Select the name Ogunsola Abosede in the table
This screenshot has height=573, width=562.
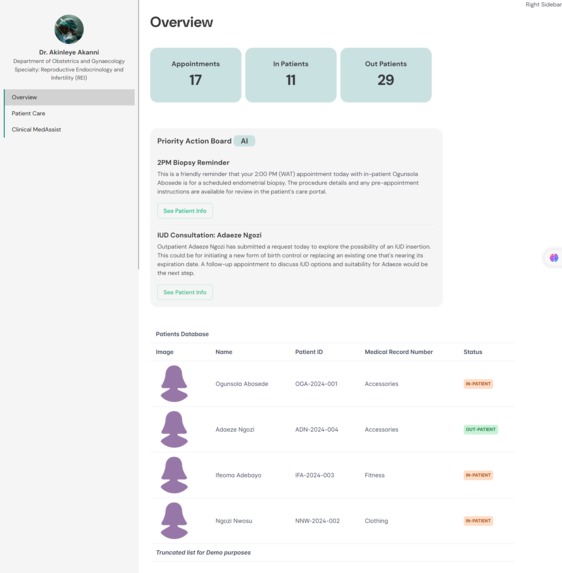click(x=242, y=384)
